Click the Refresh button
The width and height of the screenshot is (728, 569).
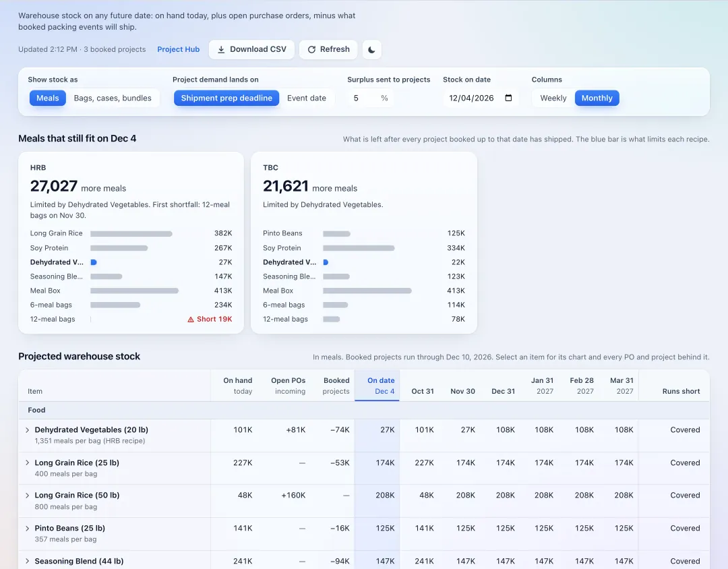pos(328,50)
